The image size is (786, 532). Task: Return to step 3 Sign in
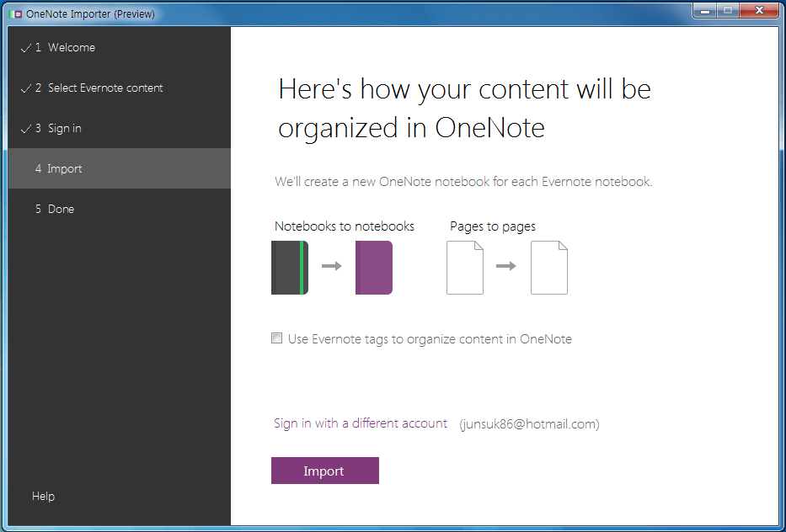(64, 129)
